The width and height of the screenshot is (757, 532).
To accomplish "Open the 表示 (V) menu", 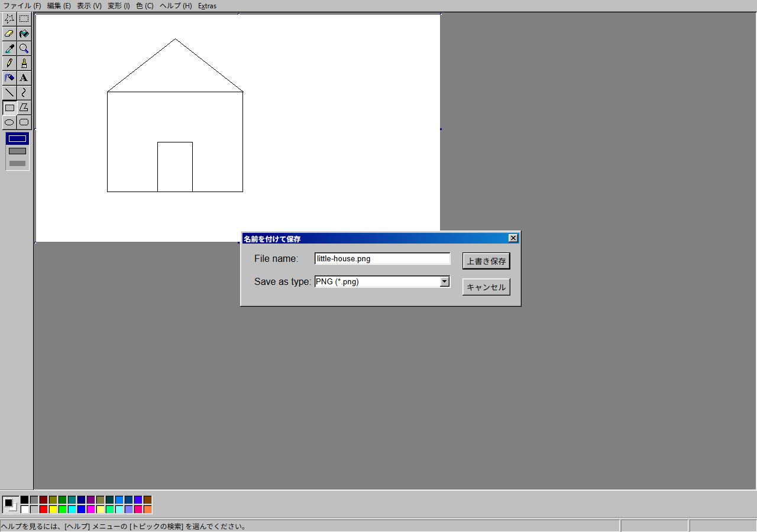I will tap(89, 6).
